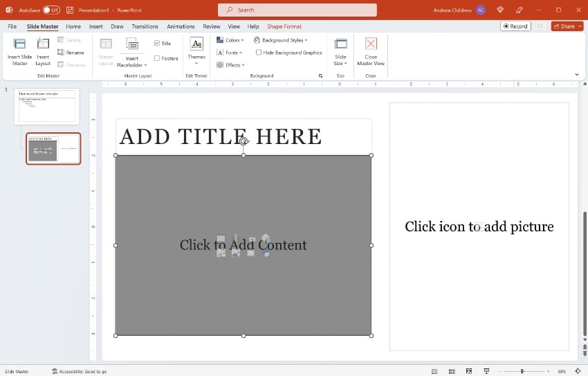Expand the Colors dropdown
The image size is (588, 376).
pyautogui.click(x=229, y=40)
